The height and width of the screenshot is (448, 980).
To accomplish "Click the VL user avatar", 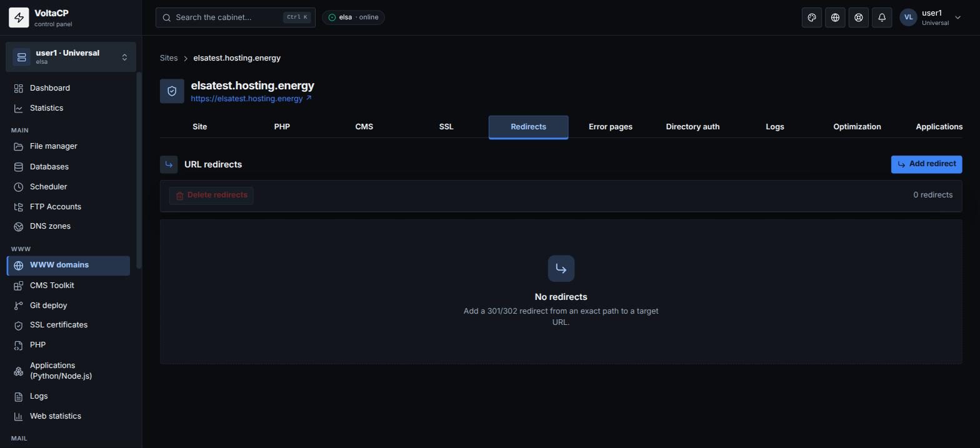I will pos(908,17).
